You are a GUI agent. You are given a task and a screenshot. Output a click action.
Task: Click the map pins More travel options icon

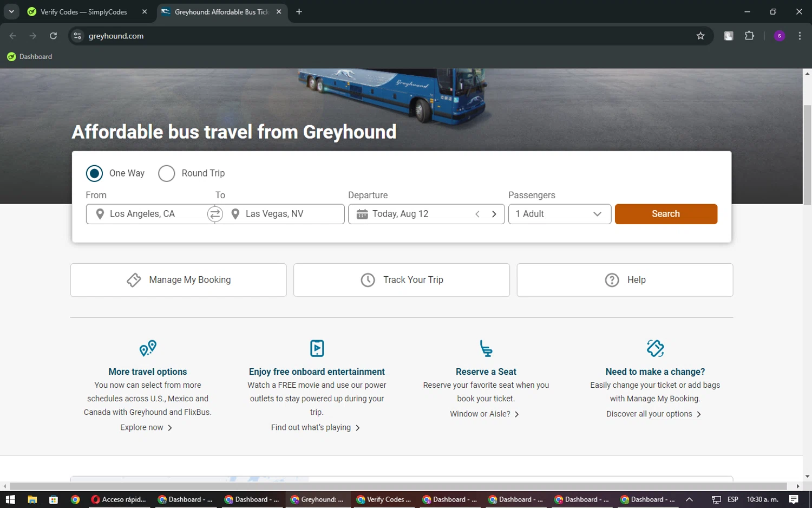[x=148, y=348]
